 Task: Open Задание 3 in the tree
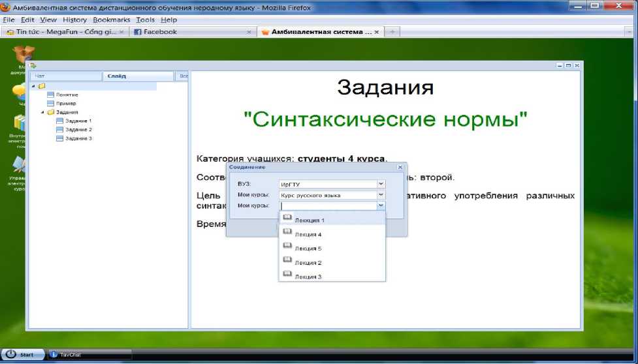(78, 138)
